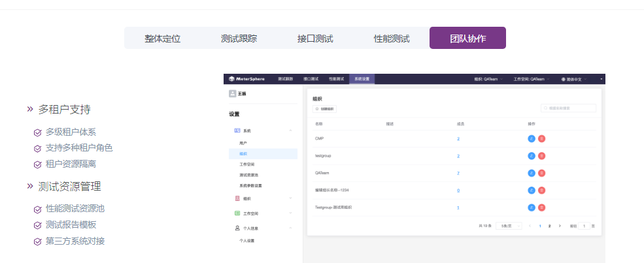The height and width of the screenshot is (263, 644).
Task: Edit the testgroup organization
Action: (532, 156)
